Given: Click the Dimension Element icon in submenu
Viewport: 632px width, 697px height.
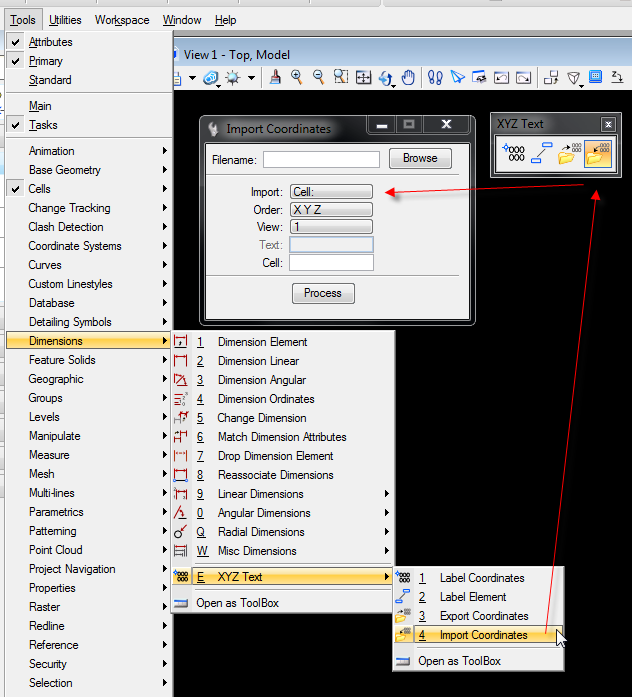Looking at the screenshot, I should click(180, 341).
